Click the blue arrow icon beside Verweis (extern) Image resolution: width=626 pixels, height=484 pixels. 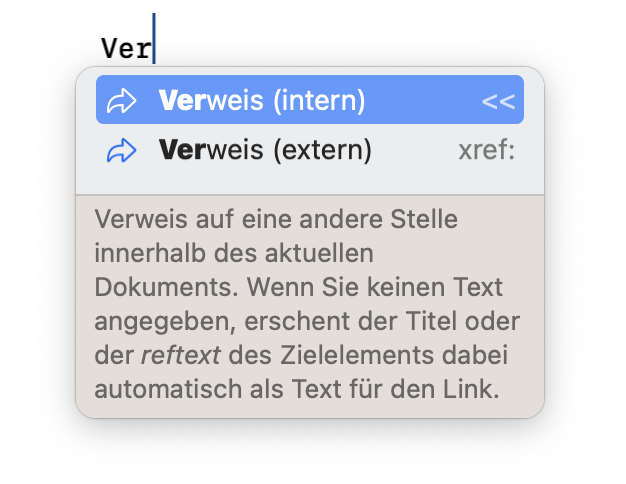point(121,151)
